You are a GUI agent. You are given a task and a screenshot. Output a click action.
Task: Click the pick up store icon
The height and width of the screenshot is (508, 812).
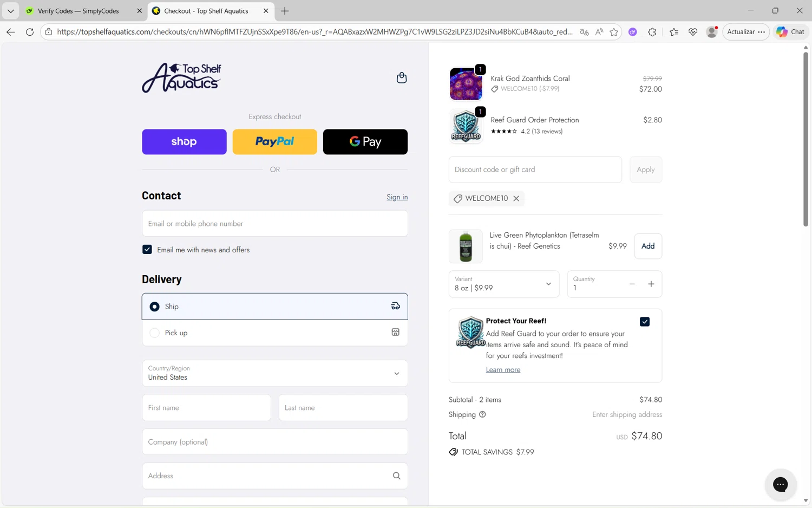pos(396,332)
